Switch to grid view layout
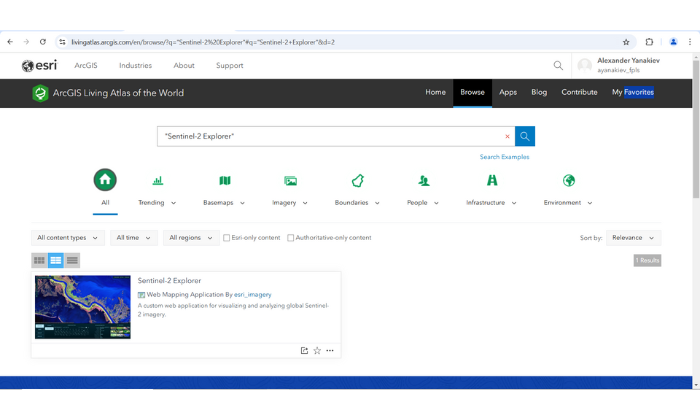Screen dimensions: 700x420 (x=39, y=260)
